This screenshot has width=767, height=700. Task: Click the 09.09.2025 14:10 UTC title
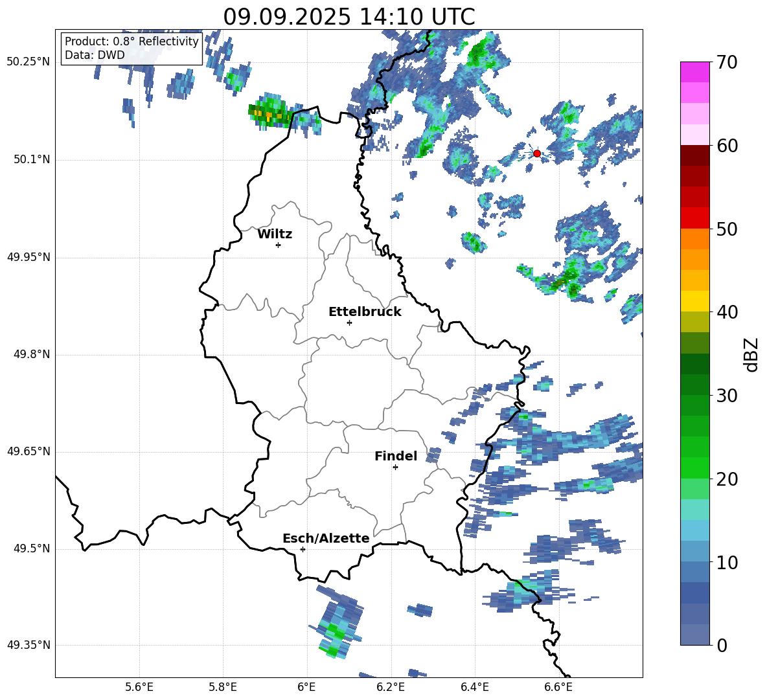click(x=349, y=17)
